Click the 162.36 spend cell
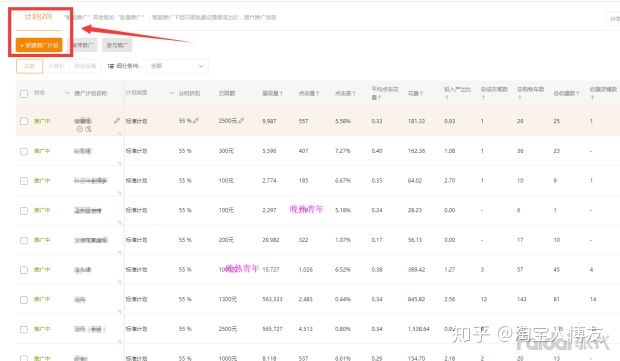The width and height of the screenshot is (620, 361). click(416, 151)
